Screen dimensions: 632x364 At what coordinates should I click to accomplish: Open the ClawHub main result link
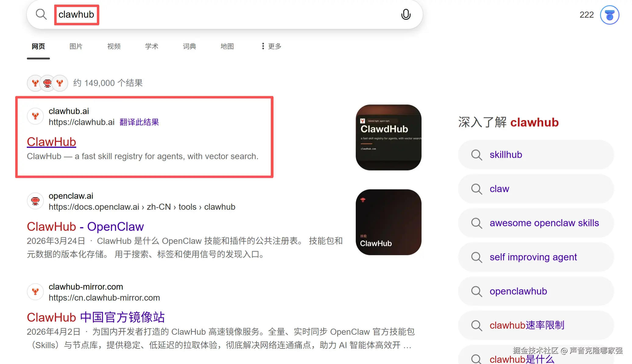[x=51, y=142]
